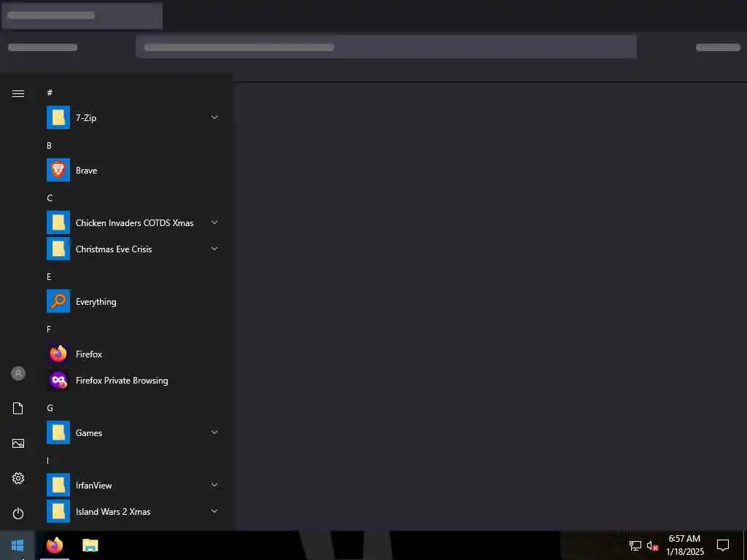Select the 'Everything' app list label
This screenshot has height=560, width=747.
pos(96,302)
